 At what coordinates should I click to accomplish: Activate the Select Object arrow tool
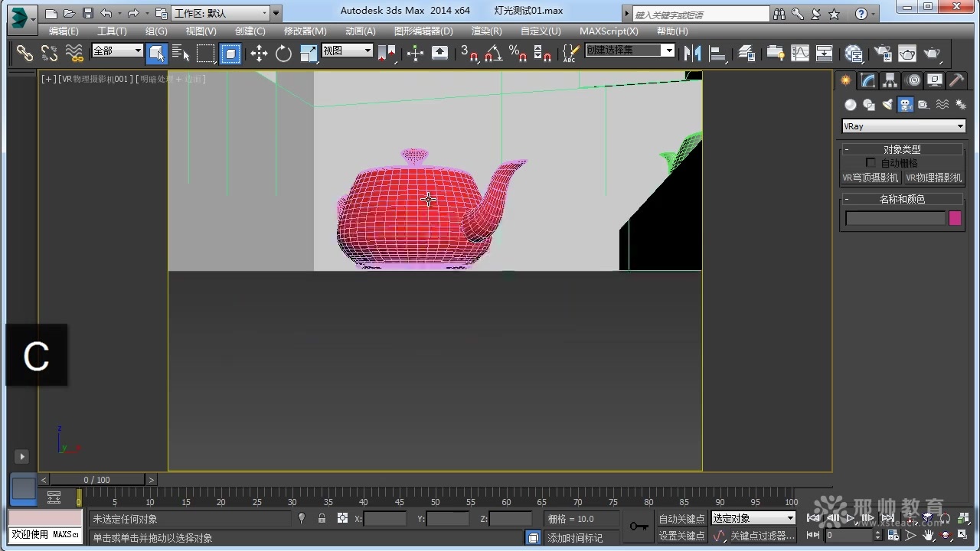point(156,53)
